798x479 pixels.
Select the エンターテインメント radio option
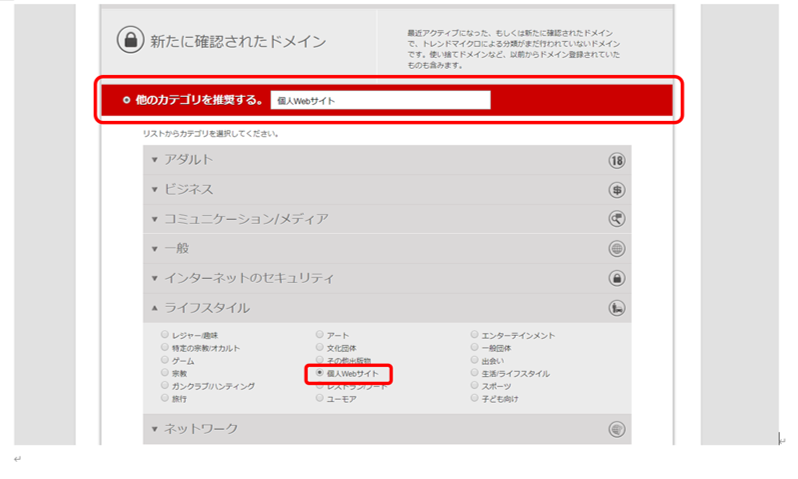coord(474,334)
